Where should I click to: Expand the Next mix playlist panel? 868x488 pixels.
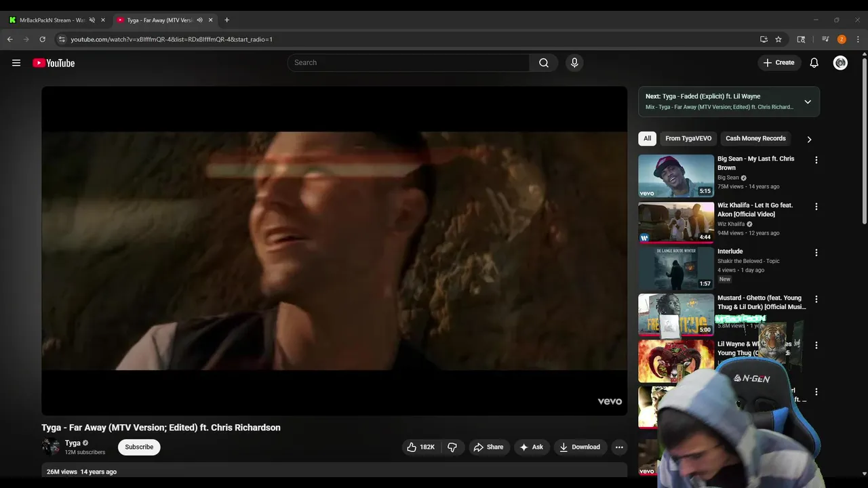808,102
